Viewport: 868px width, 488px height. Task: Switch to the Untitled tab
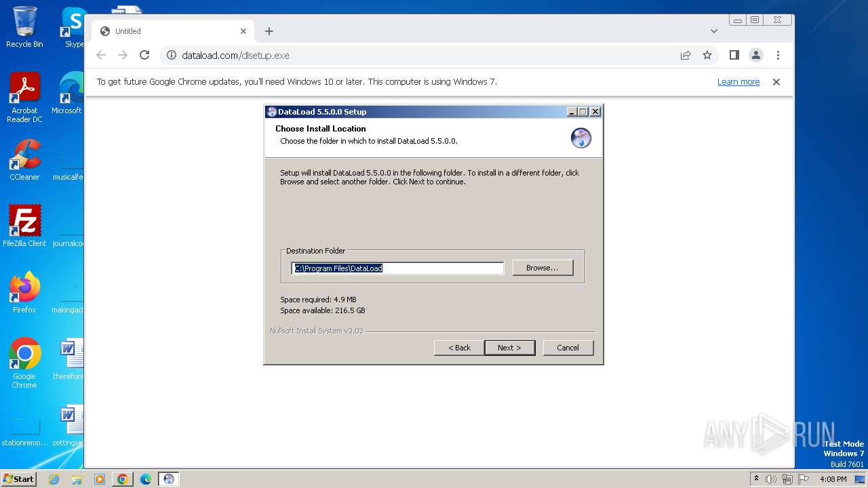[x=173, y=31]
